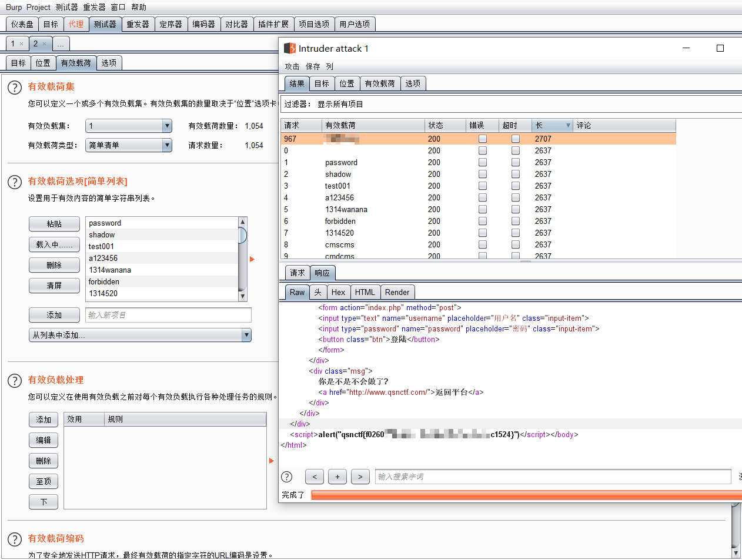The width and height of the screenshot is (742, 560).
Task: Click the Move Top rule button
Action: (x=44, y=481)
